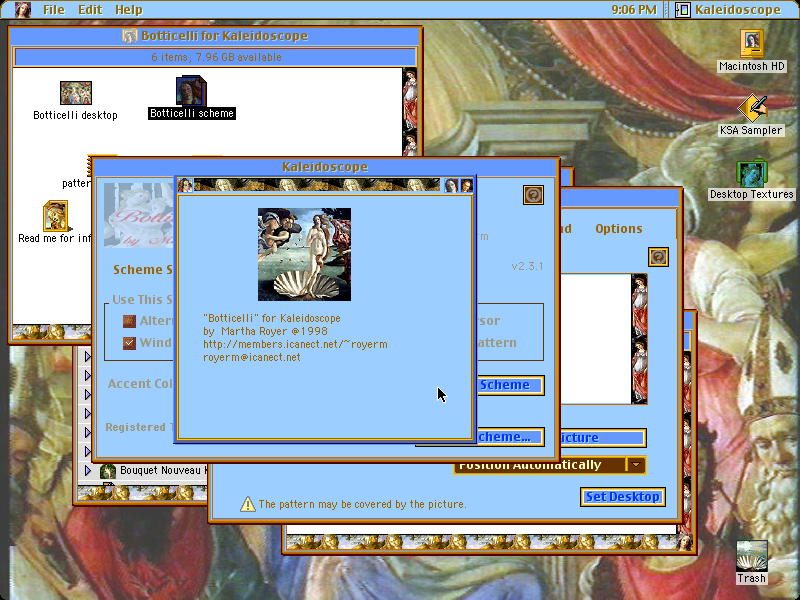The height and width of the screenshot is (600, 800).
Task: Enable the Alter... checkbox in the Kaleidoscope window
Action: pyautogui.click(x=129, y=321)
